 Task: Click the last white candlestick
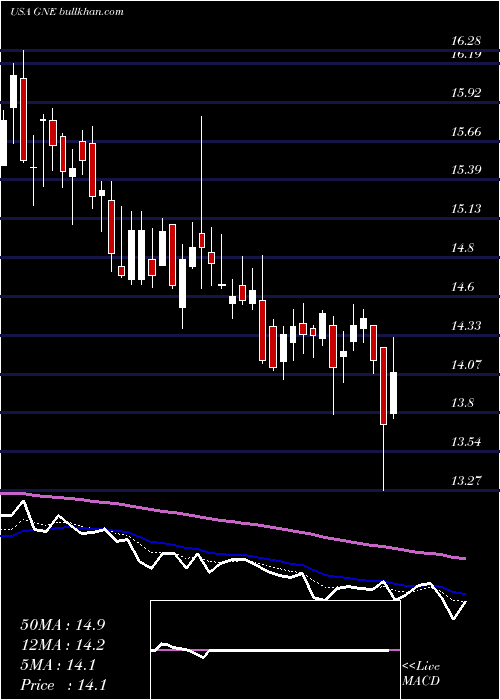coord(393,392)
